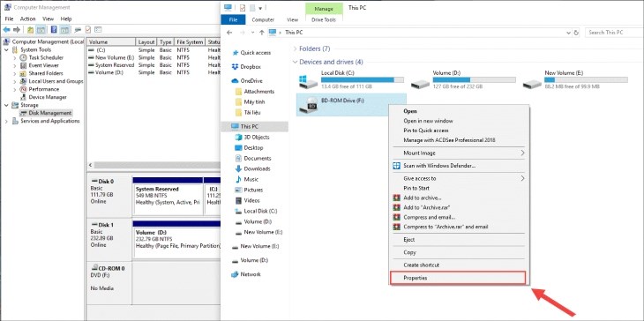
Task: Click Volume (D:) usage bar
Action: click(x=474, y=79)
